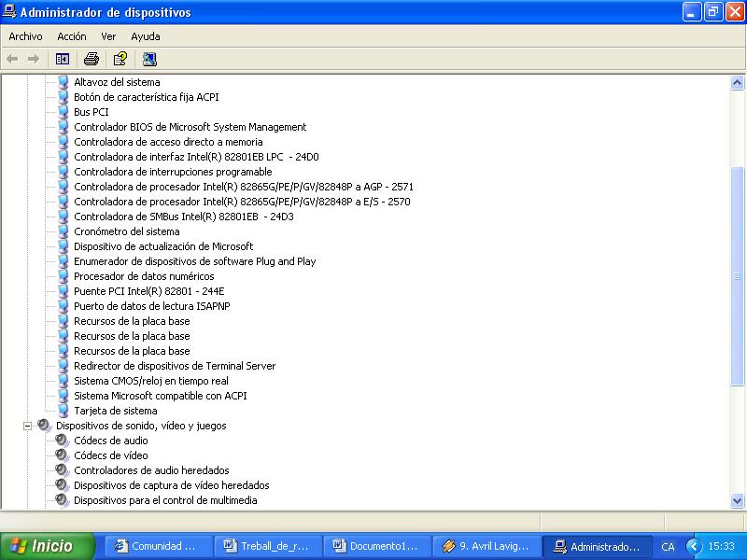747x560 pixels.
Task: Select Controladora de acceso directo a memoria
Action: click(x=168, y=142)
